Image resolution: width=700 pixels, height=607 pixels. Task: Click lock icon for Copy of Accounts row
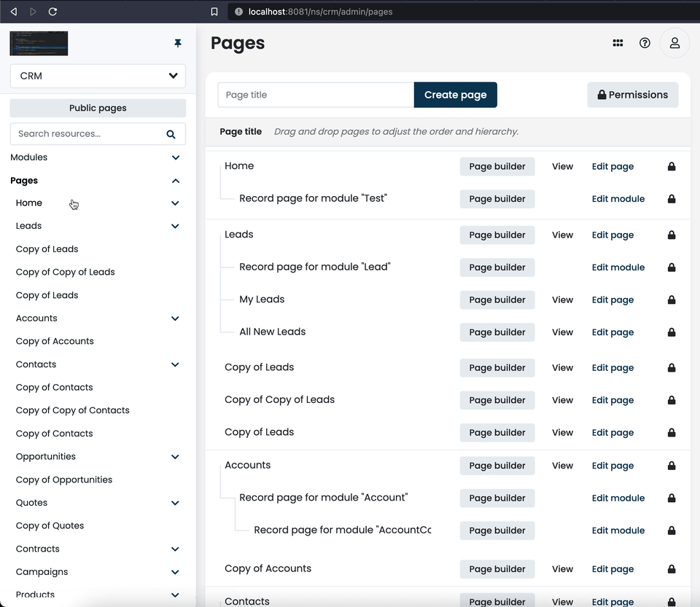pos(672,569)
